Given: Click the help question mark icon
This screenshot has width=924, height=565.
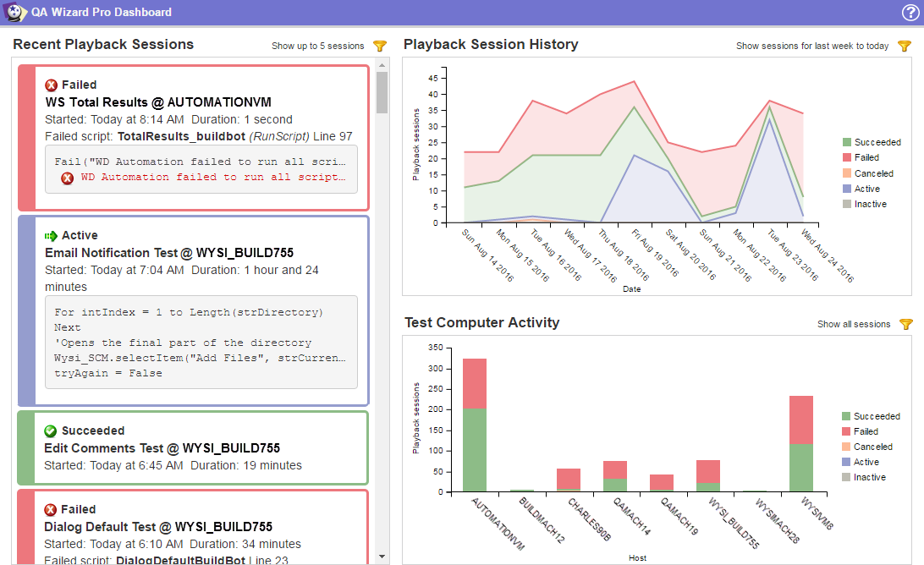Looking at the screenshot, I should 910,12.
